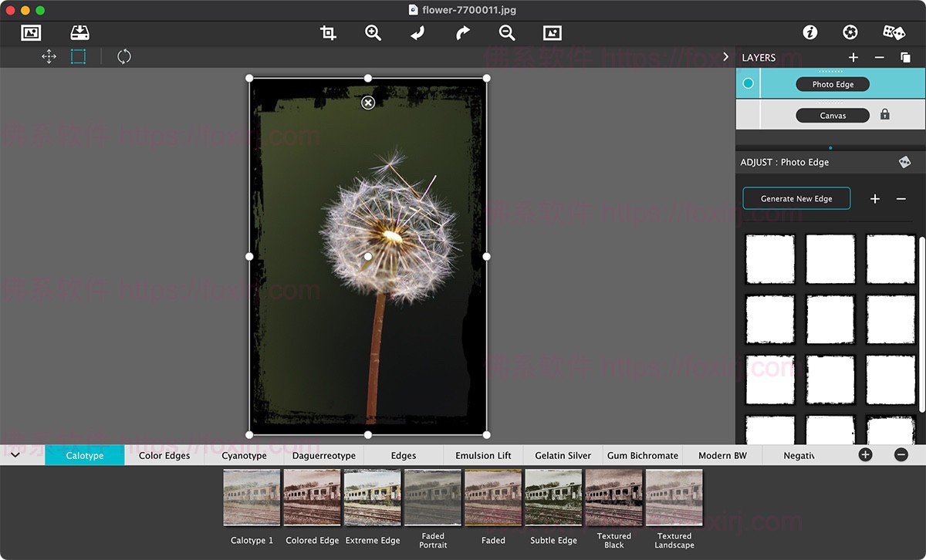The image size is (926, 560).
Task: Select the Zoom In magnifier tool
Action: 373,32
